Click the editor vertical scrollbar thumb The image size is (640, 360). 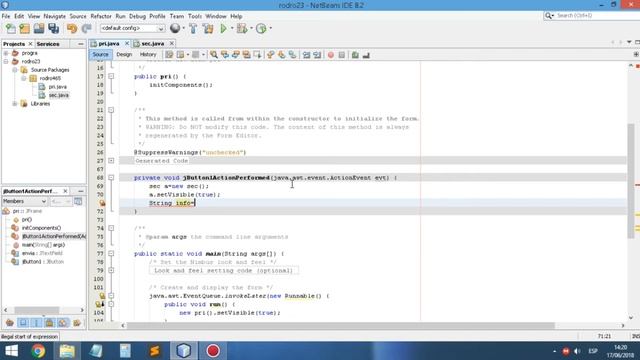coord(631,180)
